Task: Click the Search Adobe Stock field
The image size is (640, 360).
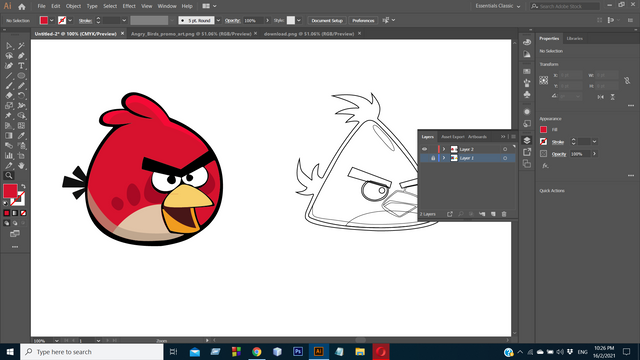Action: point(565,6)
